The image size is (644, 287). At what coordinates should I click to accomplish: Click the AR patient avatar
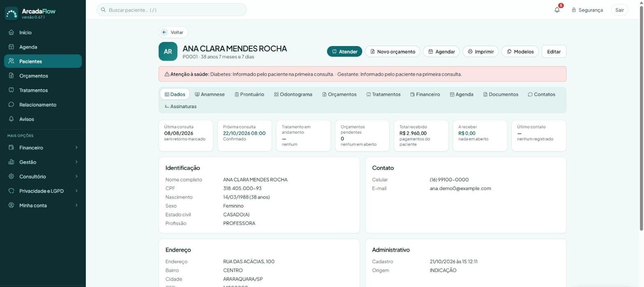tap(168, 51)
